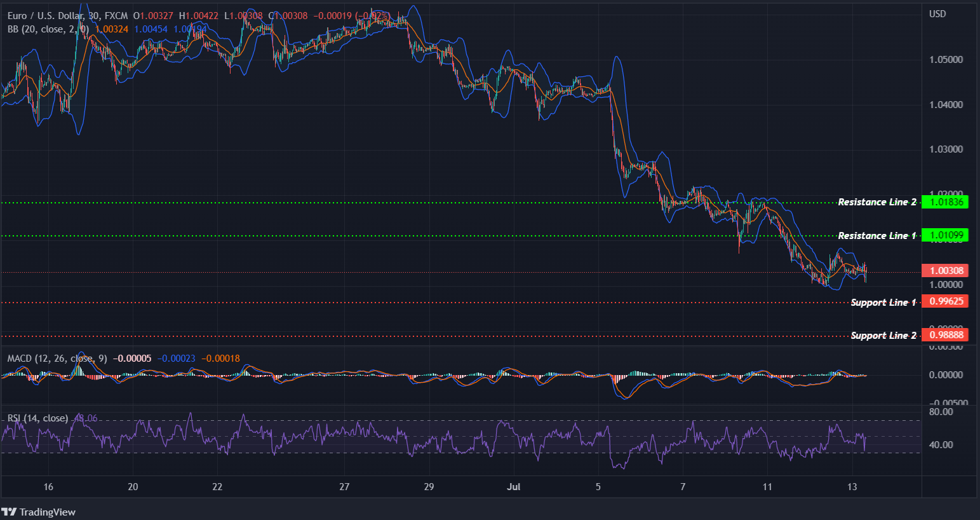Screen dimensions: 980x520
Task: Select the Resistance Line 1 label
Action: coord(877,235)
